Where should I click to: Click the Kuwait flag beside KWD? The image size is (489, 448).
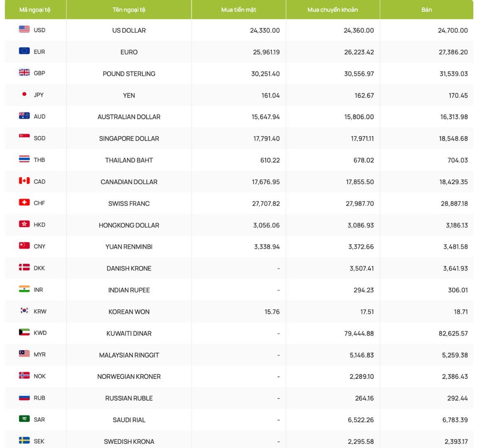24,332
